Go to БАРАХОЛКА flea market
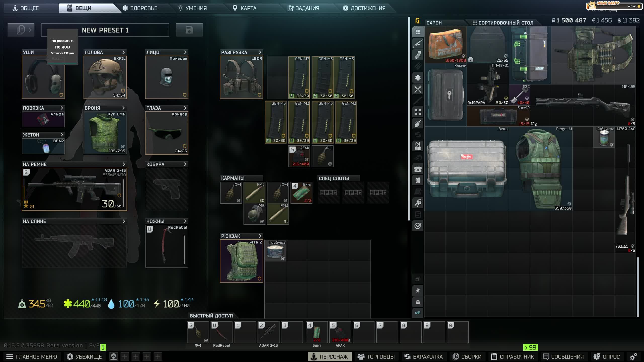 coord(424,356)
